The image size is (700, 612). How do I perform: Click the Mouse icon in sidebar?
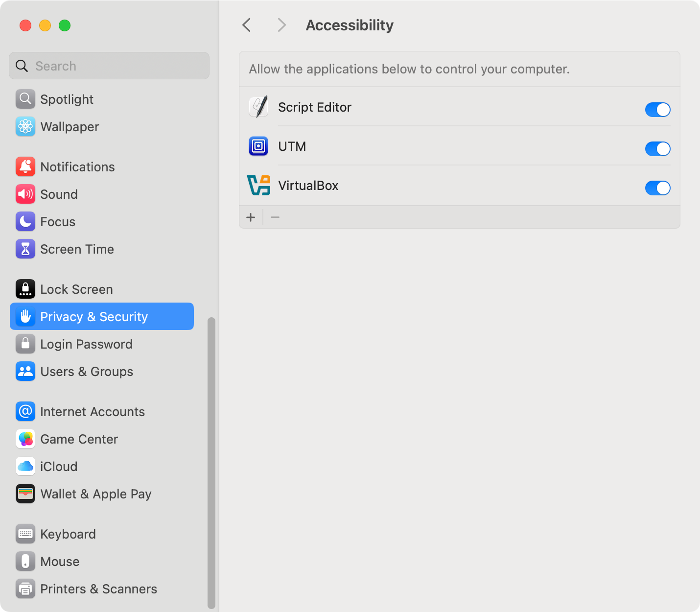25,561
